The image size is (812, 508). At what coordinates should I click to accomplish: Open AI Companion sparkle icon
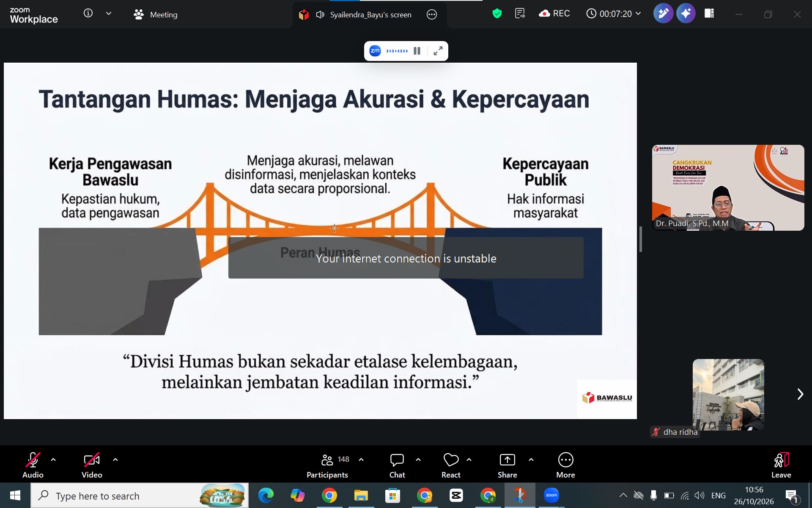click(686, 14)
